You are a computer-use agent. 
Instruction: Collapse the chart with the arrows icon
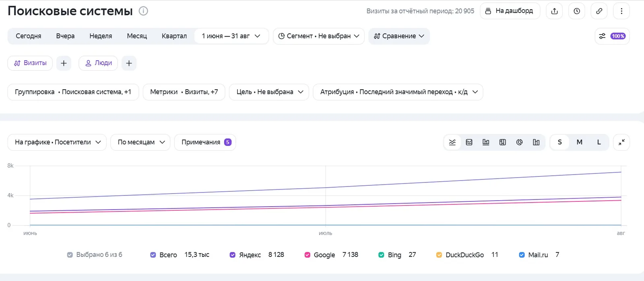[621, 142]
